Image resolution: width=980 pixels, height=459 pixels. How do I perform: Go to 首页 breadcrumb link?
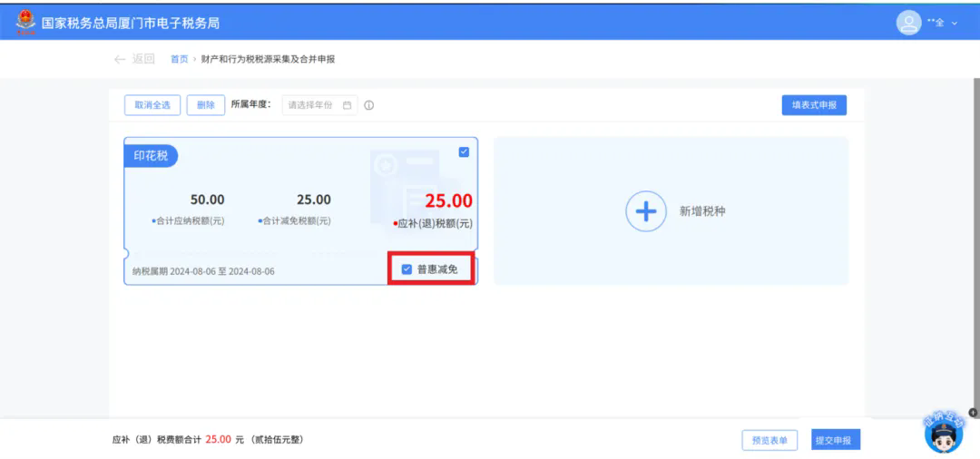pos(179,59)
